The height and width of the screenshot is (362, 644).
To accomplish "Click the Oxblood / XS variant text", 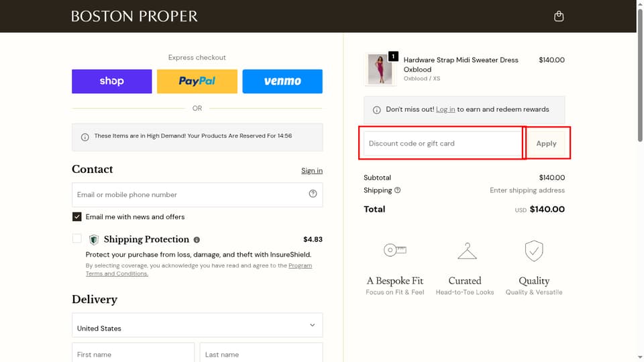I will click(422, 78).
